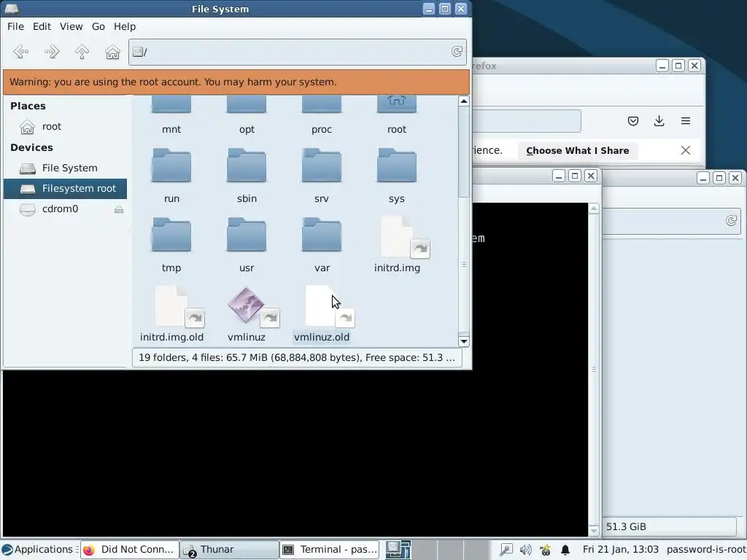Click the file list scroll up arrow
Viewport: 747px width, 560px height.
(463, 101)
